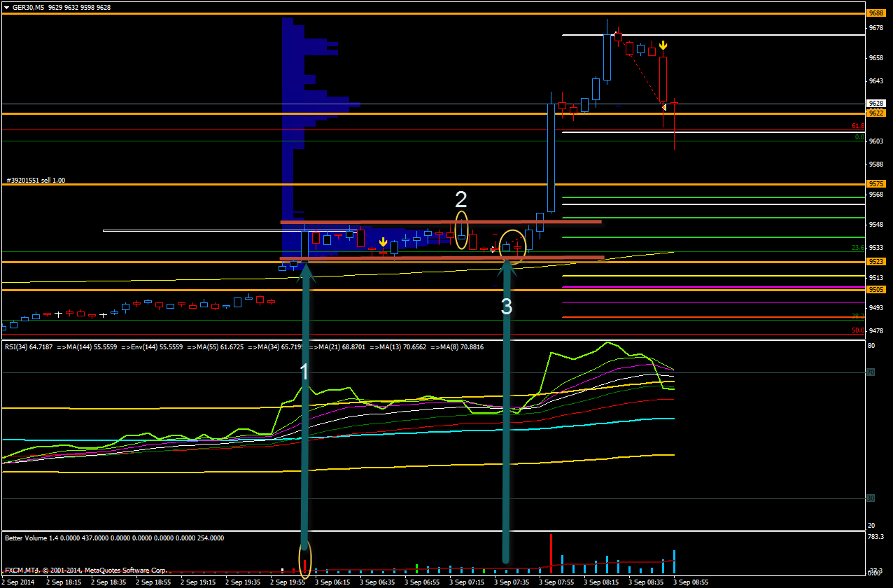
Task: Click the orange 9575 price level label
Action: [876, 184]
